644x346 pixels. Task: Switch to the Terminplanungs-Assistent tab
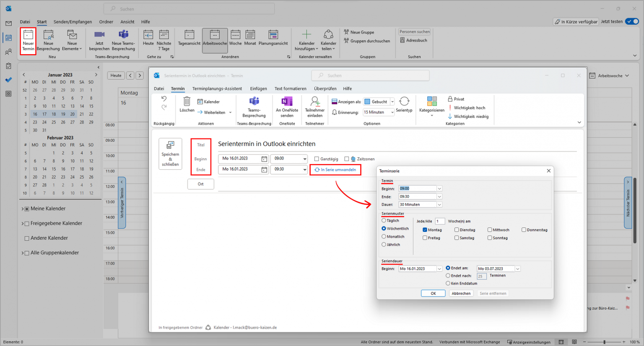pos(216,88)
